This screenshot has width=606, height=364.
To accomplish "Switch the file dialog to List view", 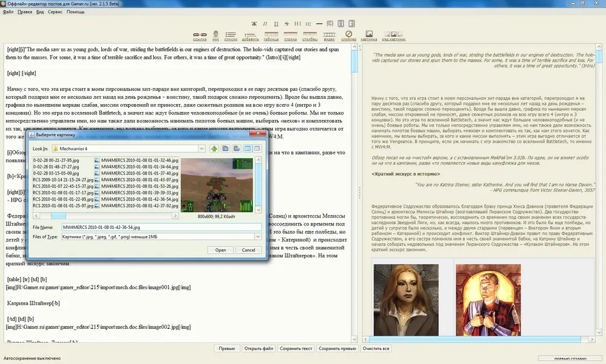I will coord(248,148).
